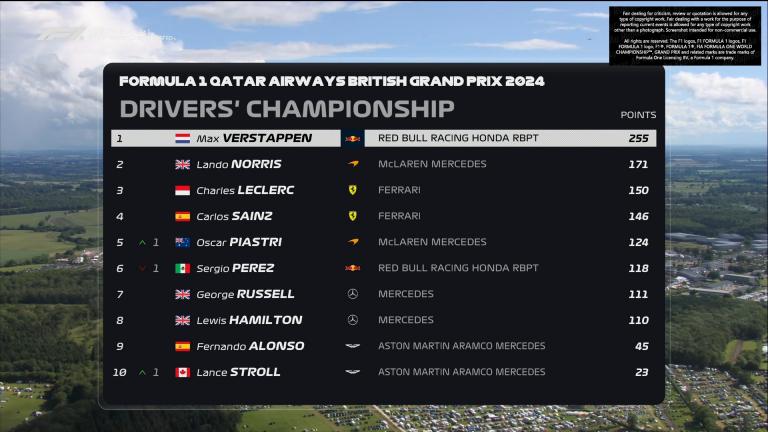
Task: Click the Netherlands flag beside Max Verstappen
Action: point(183,139)
